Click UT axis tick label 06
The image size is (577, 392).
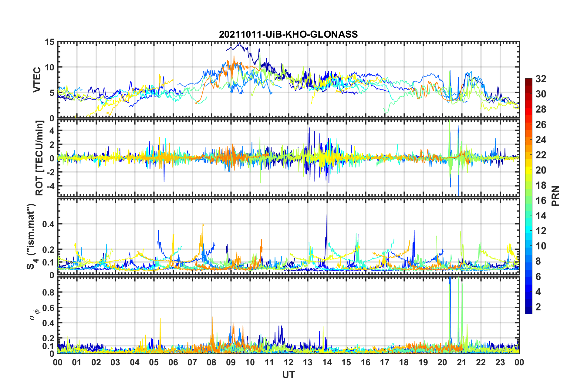click(173, 362)
